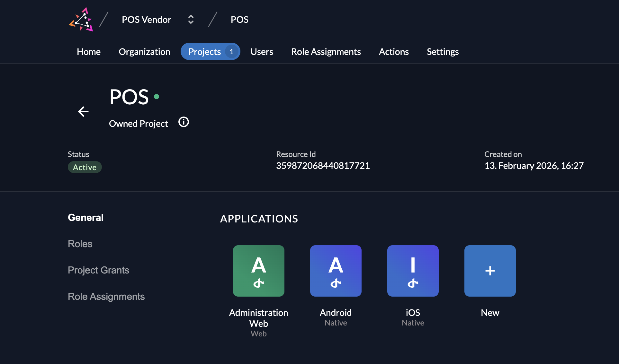Open the Actions tab

(x=394, y=52)
